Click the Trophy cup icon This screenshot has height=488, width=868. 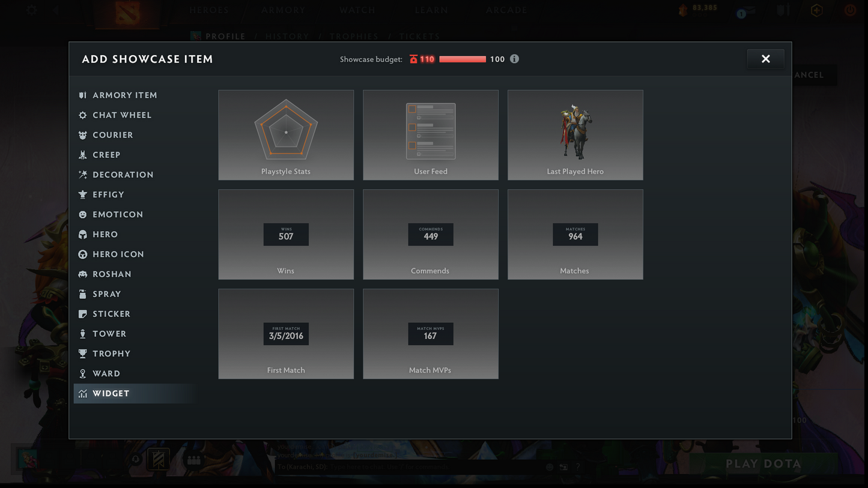pos(83,354)
